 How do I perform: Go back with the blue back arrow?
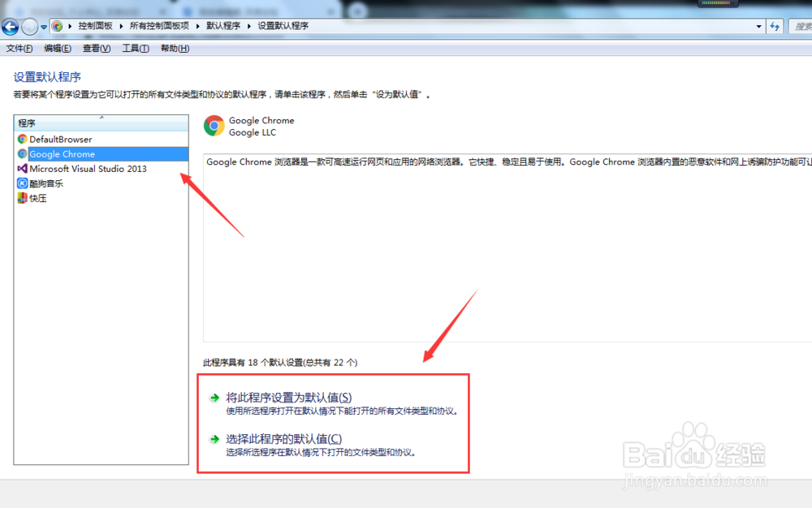point(11,27)
